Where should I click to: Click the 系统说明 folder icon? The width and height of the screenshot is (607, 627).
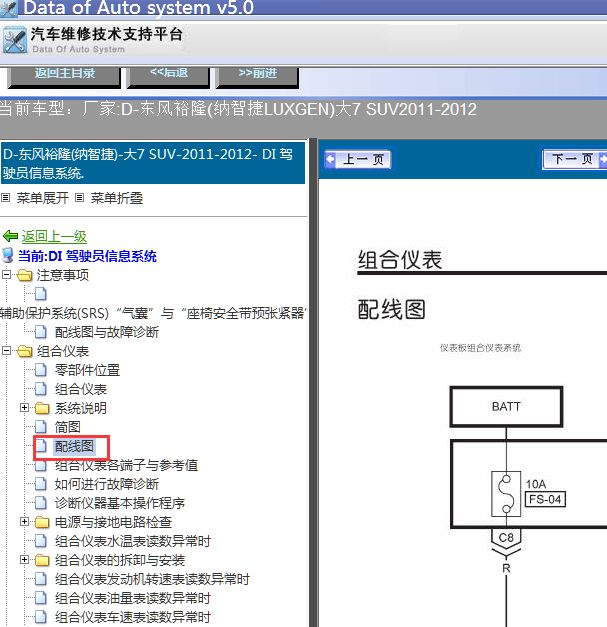coord(42,408)
